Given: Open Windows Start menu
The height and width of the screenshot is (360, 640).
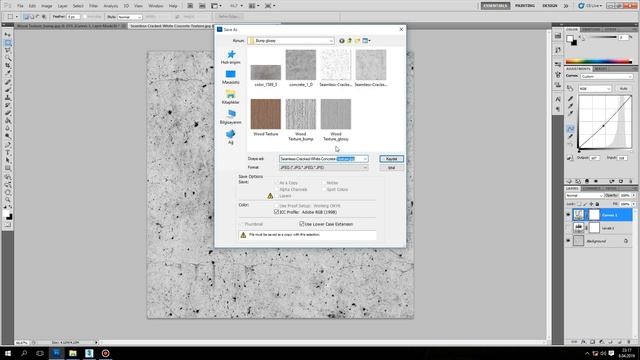Looking at the screenshot, I should [x=7, y=353].
